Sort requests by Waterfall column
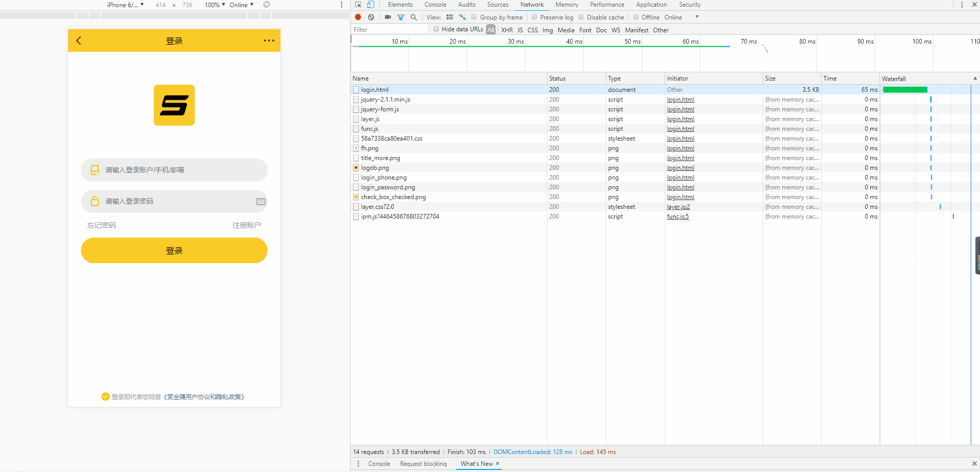The image size is (980, 472). coord(930,78)
